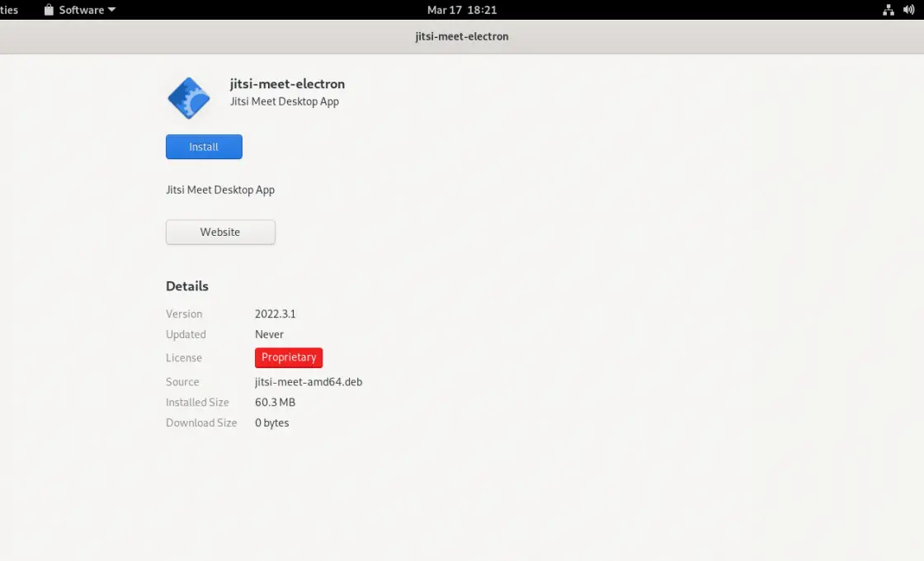Select version value 2022.3.1

coord(276,314)
